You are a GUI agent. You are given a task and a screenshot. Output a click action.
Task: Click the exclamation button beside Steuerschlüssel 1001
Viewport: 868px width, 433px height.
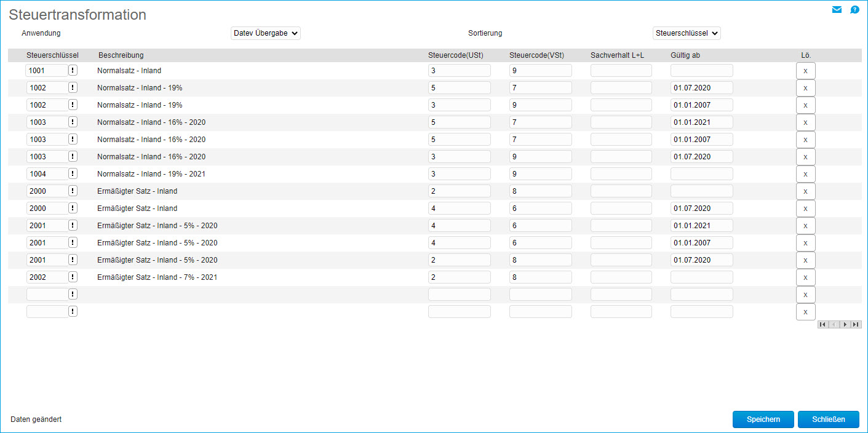[73, 71]
